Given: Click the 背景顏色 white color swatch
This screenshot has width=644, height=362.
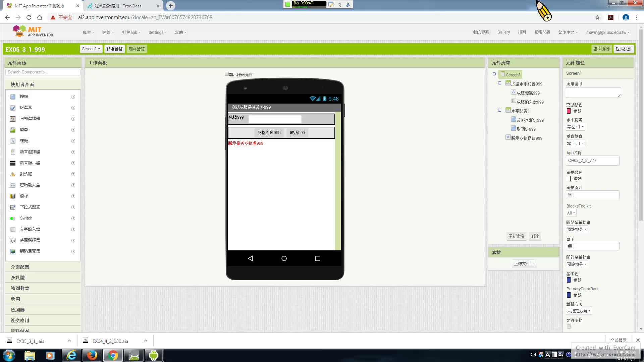Looking at the screenshot, I should tap(569, 179).
